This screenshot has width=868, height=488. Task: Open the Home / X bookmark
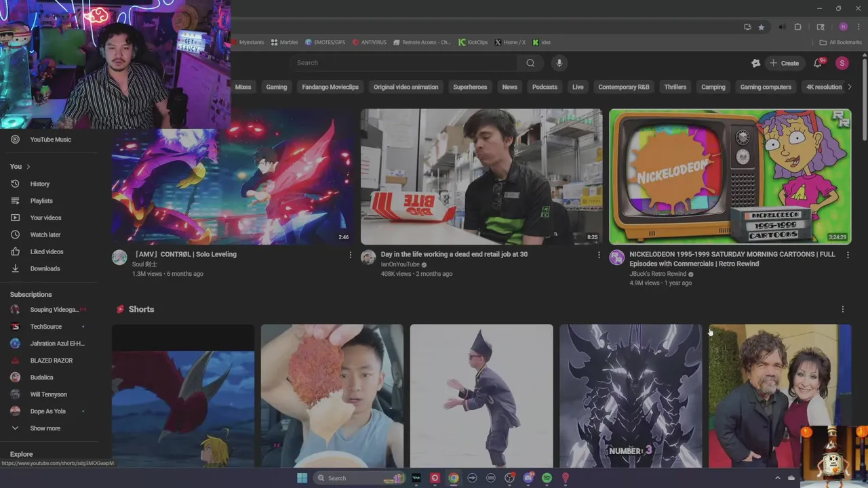pos(510,42)
